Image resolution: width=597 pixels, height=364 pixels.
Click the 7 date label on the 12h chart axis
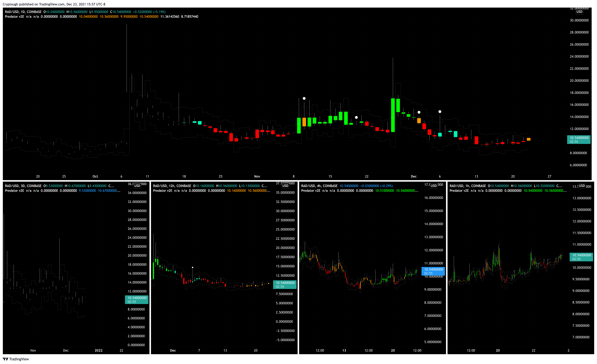click(x=199, y=350)
